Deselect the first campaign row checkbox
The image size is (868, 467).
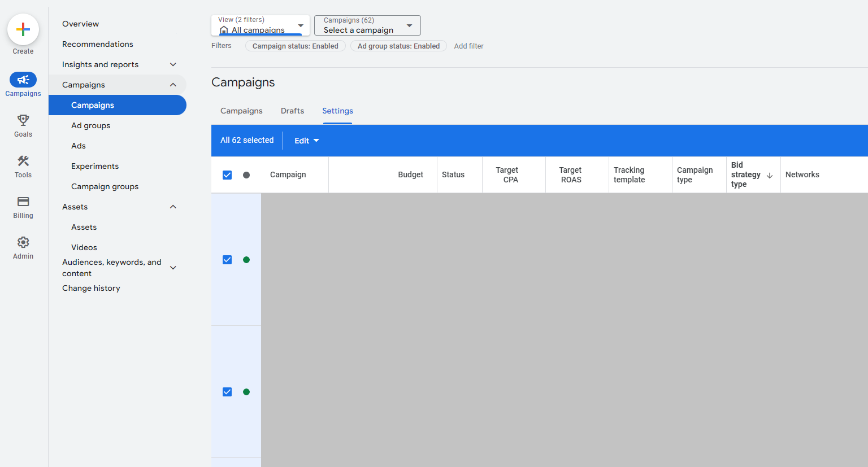click(227, 260)
